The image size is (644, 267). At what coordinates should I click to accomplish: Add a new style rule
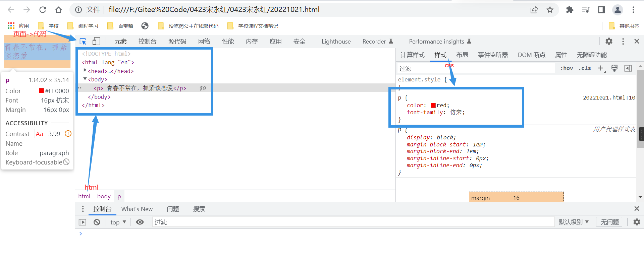coord(601,68)
